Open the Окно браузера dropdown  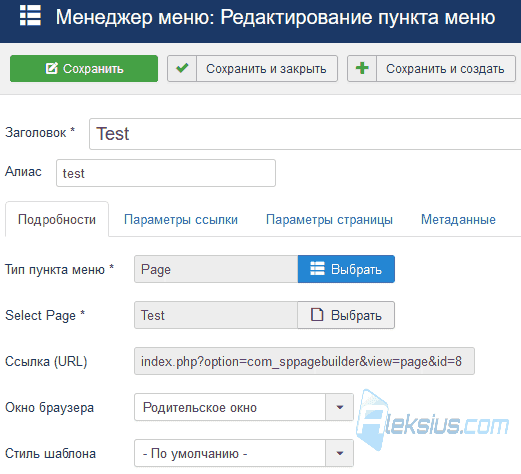tap(244, 407)
